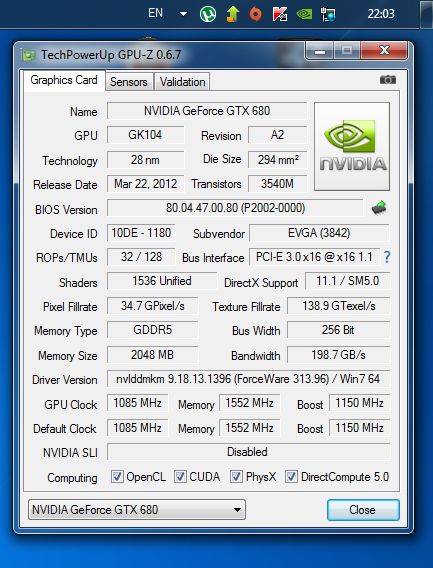Open uTorrent tray icon
433x568 pixels.
click(x=208, y=14)
